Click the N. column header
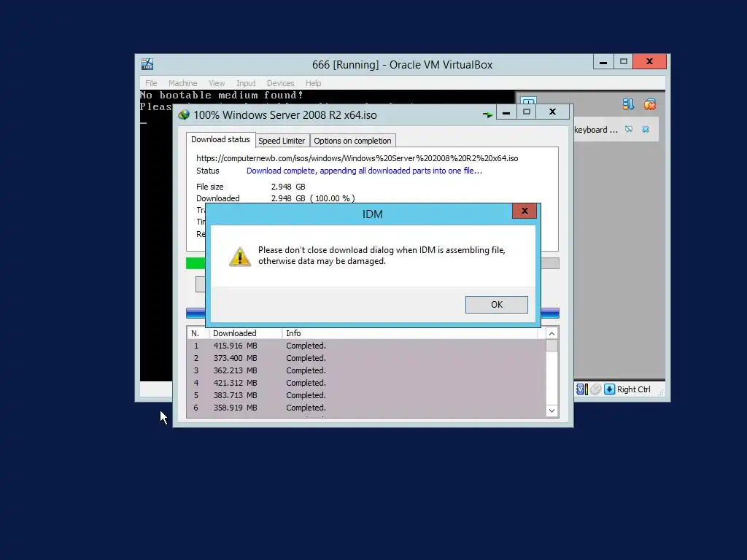 point(198,333)
